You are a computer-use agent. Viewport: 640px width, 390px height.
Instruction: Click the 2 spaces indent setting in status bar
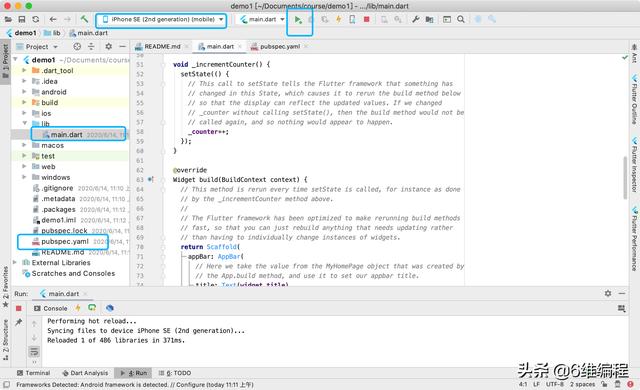point(582,384)
